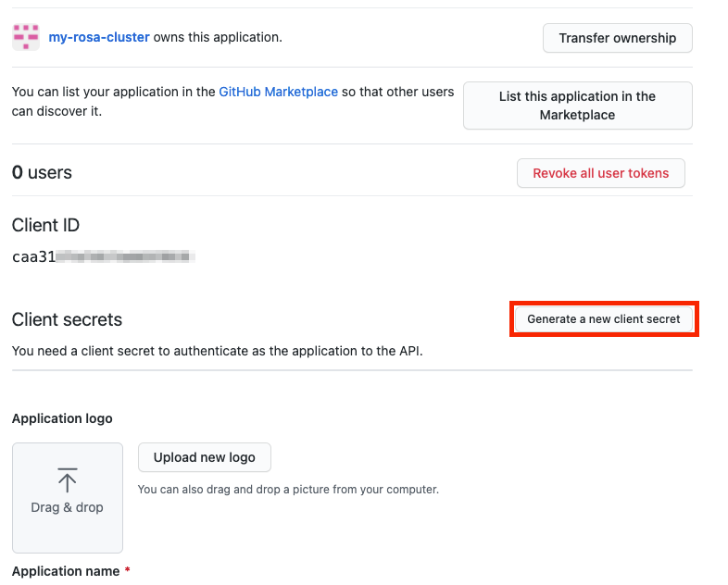This screenshot has height=585, width=728.
Task: Click the Client ID heading
Action: (x=45, y=225)
